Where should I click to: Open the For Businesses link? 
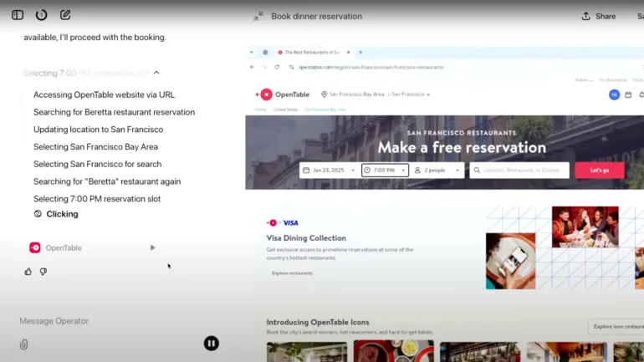point(613,80)
